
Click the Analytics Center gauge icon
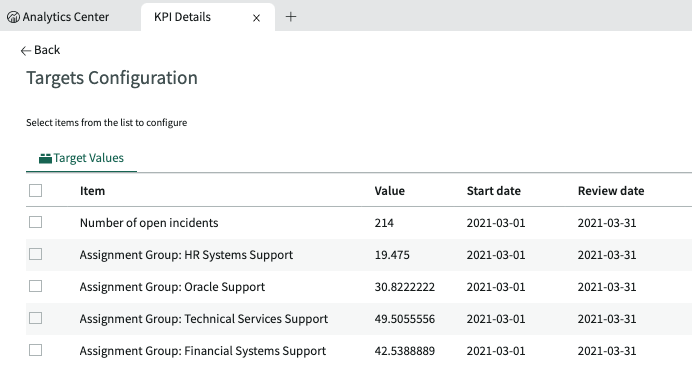[x=13, y=17]
